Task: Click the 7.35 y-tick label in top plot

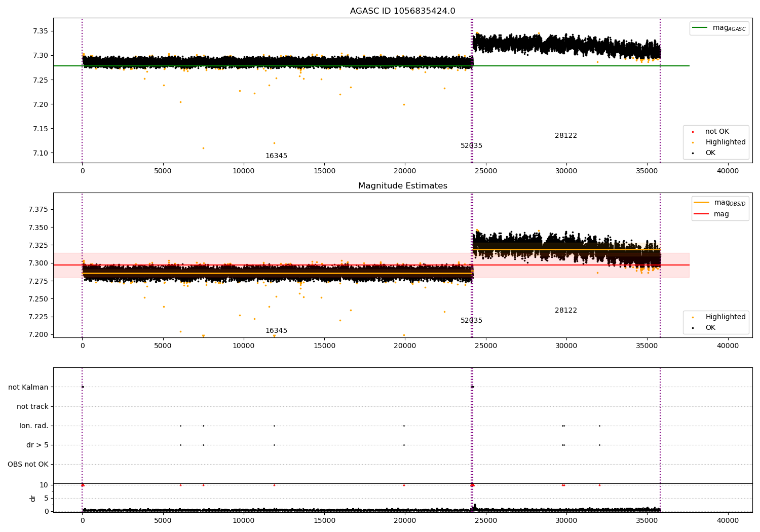Action: (x=41, y=31)
